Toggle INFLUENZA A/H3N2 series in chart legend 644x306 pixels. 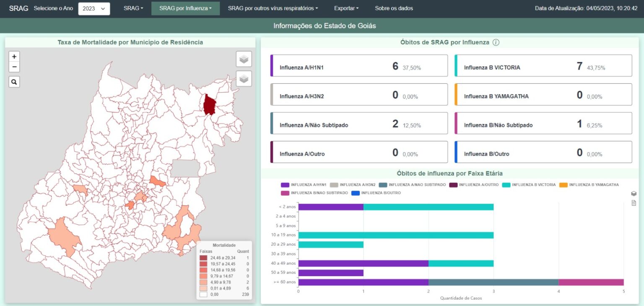coord(352,184)
